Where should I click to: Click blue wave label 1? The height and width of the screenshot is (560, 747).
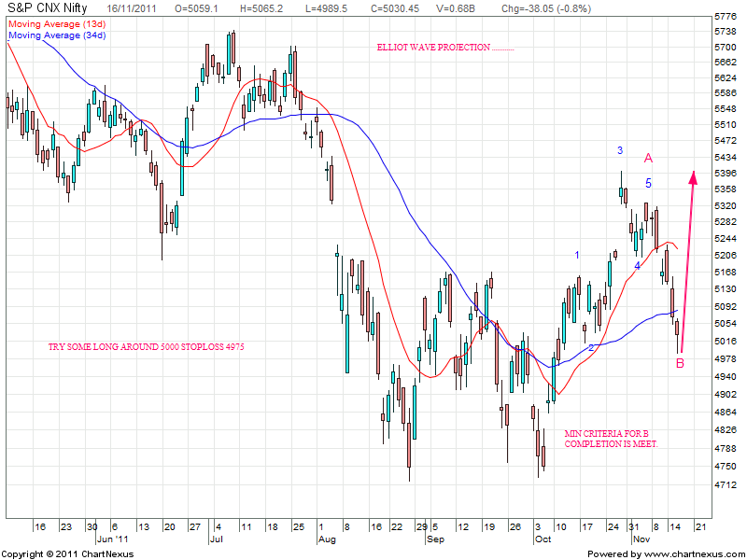(x=577, y=255)
